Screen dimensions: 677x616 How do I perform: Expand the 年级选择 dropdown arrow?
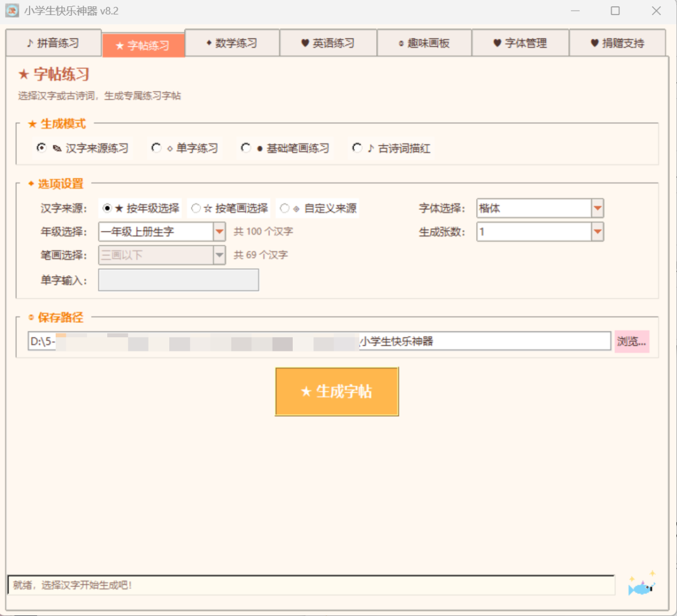(219, 232)
